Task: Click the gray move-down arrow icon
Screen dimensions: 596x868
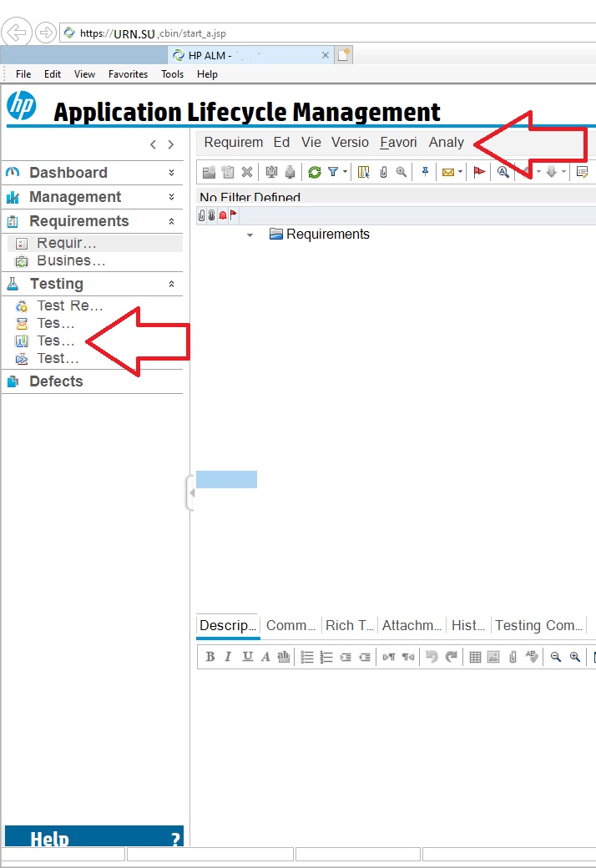Action: point(551,172)
